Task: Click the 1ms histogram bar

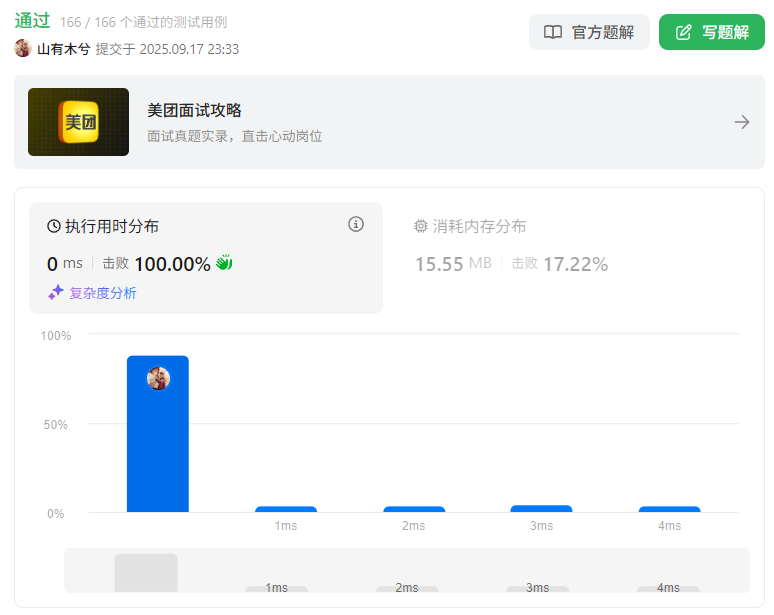Action: coord(286,509)
